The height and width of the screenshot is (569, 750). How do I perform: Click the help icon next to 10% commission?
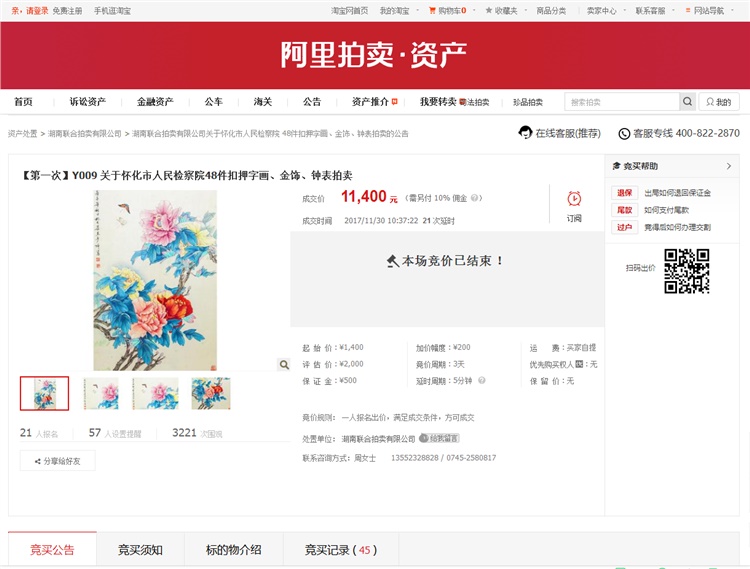click(474, 197)
